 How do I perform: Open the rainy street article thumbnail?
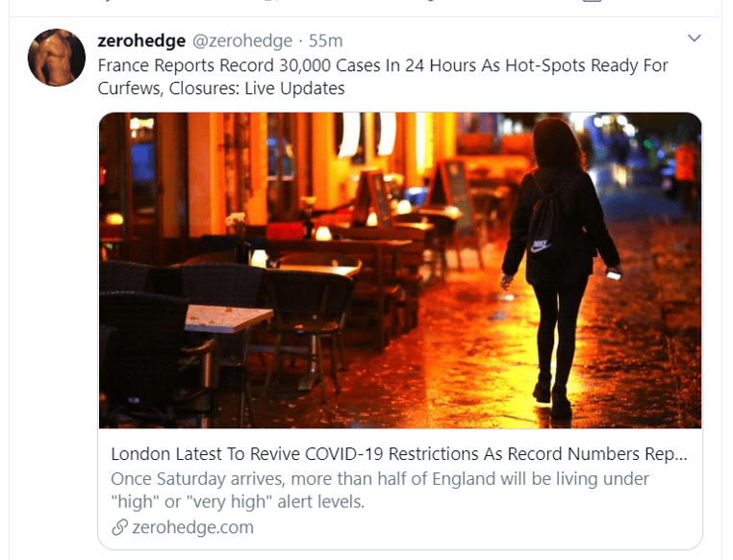point(400,270)
